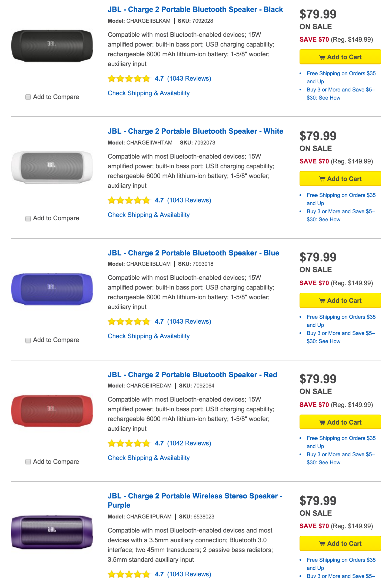This screenshot has width=392, height=578.
Task: Click the red JBL Charge 2 speaker image
Action: tap(52, 410)
